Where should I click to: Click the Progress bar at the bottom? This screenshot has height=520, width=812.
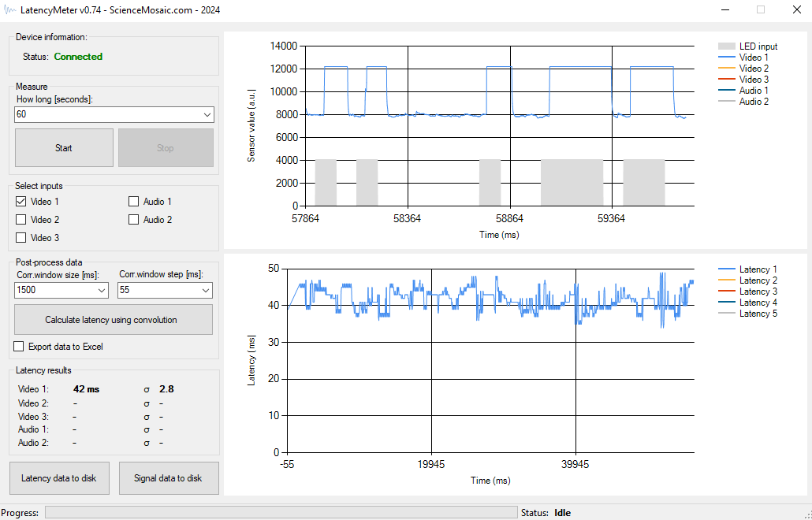click(281, 512)
